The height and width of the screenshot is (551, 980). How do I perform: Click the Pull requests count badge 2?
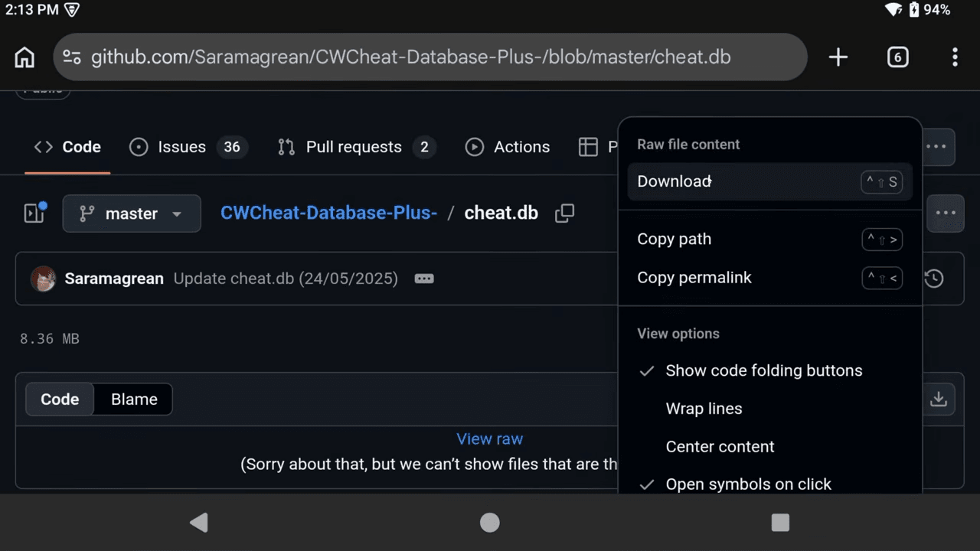(x=424, y=147)
